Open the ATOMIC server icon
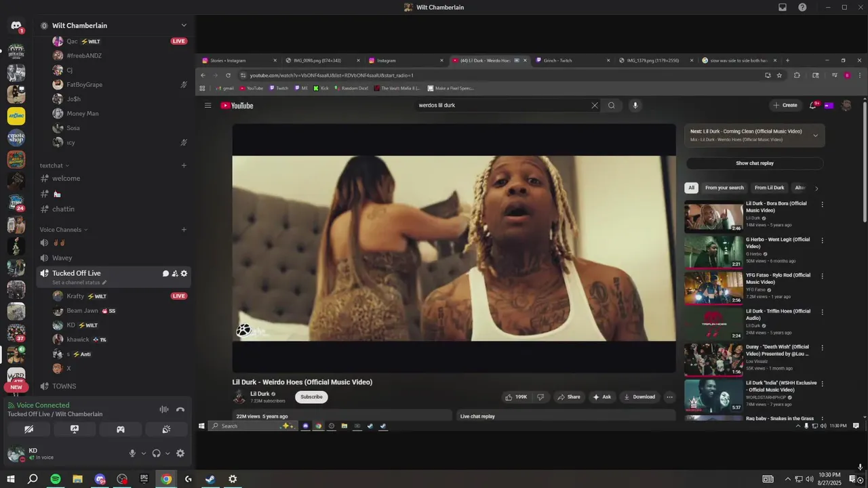Viewport: 868px width, 488px height. tap(16, 116)
